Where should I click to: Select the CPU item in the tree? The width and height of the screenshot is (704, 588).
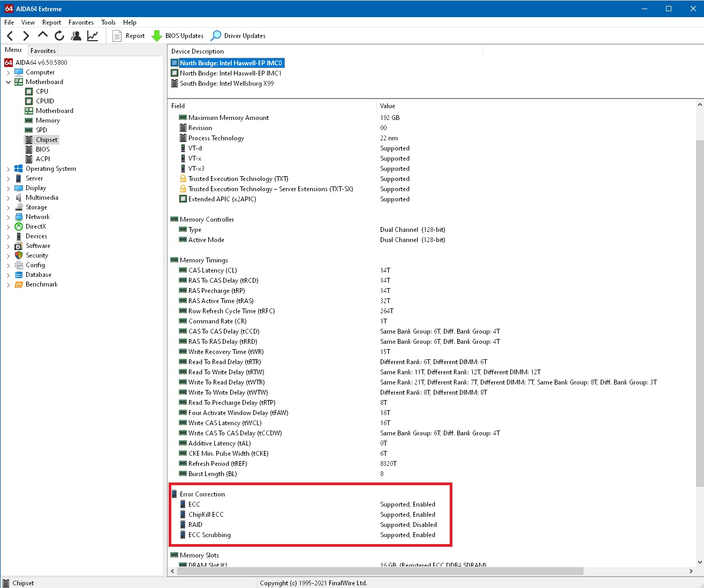(x=42, y=92)
